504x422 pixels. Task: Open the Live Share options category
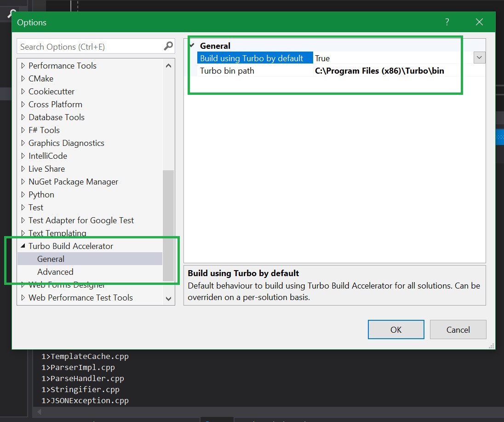(x=46, y=169)
